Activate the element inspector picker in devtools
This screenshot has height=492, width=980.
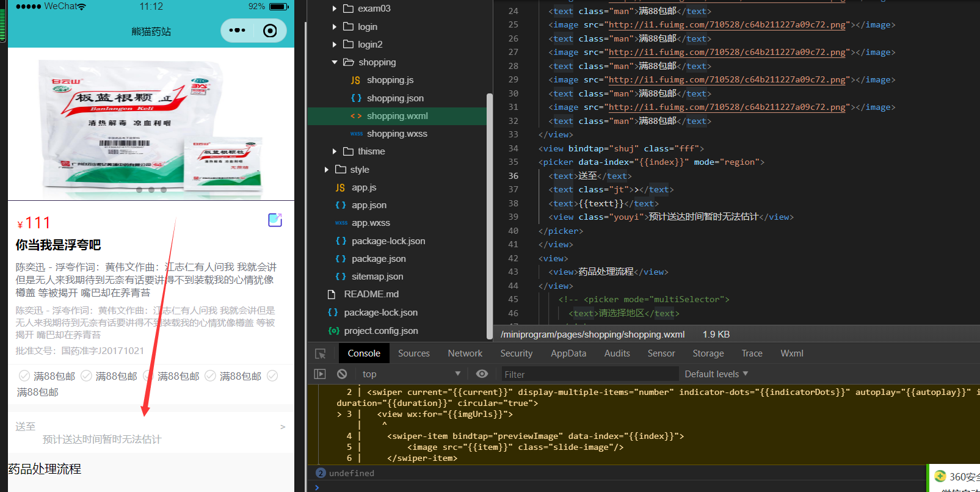point(320,353)
